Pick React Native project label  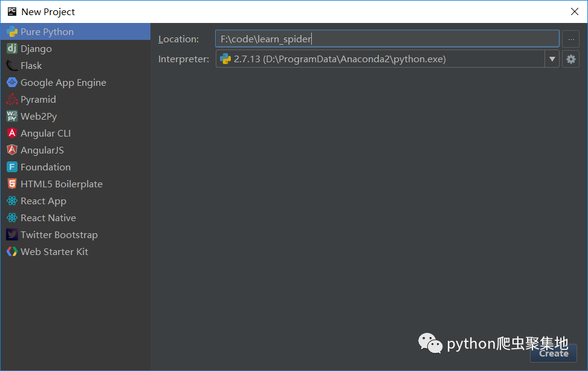pos(48,218)
